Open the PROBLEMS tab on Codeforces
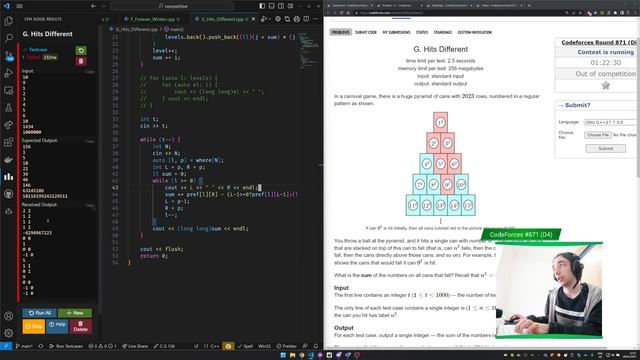Viewport: 640px width, 360px height. click(x=340, y=32)
